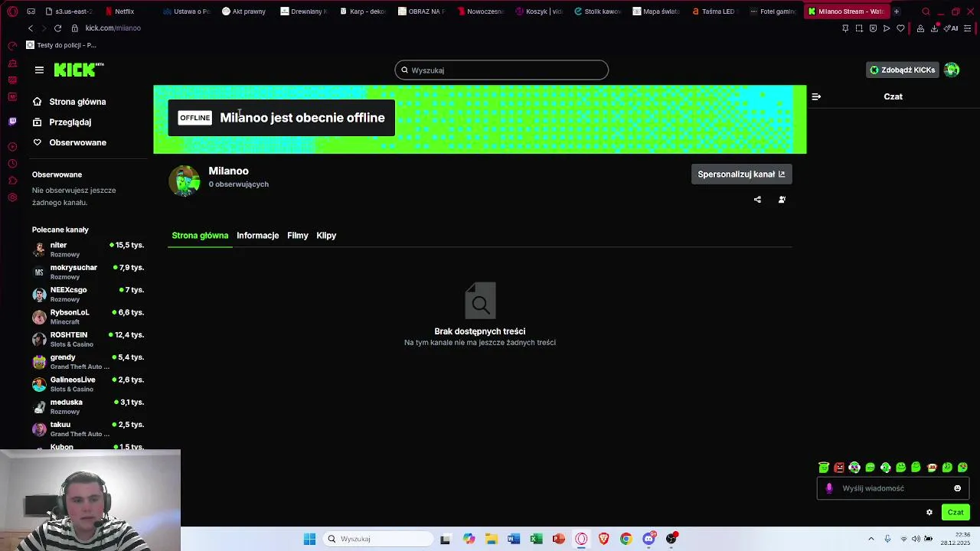Open the Kick hamburger menu

[39, 70]
